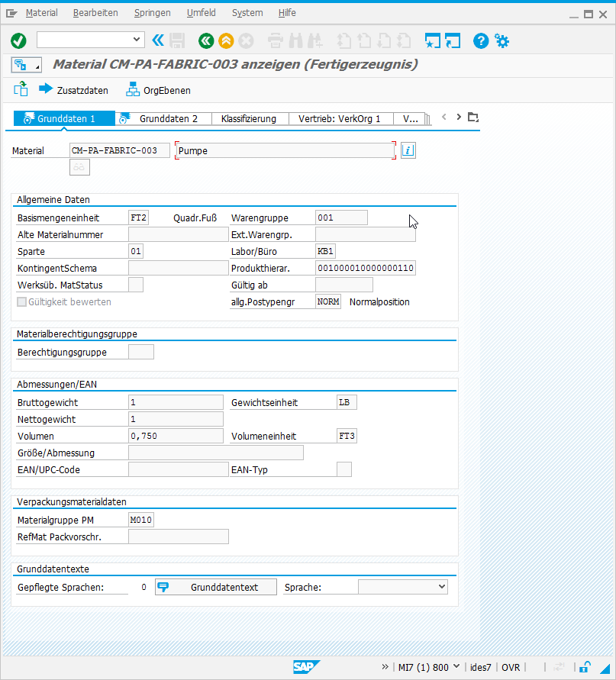Click the Materialgruppe PM field M010

pyautogui.click(x=141, y=520)
